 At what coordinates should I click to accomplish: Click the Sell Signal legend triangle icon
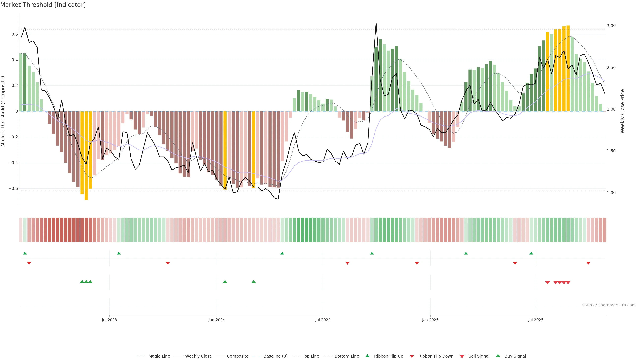coord(462,356)
